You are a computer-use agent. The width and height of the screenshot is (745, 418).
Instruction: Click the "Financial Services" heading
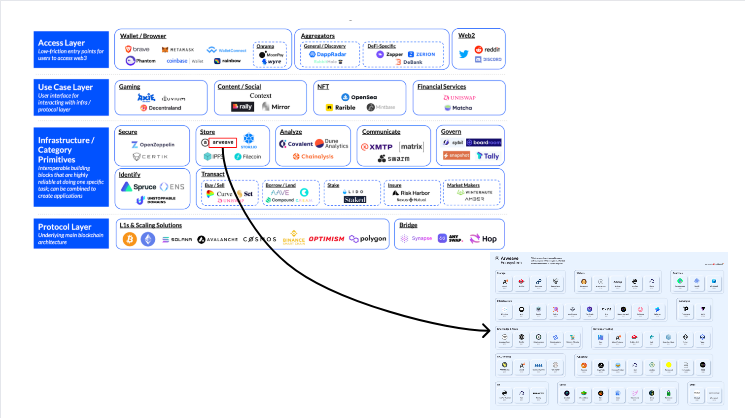click(x=441, y=86)
